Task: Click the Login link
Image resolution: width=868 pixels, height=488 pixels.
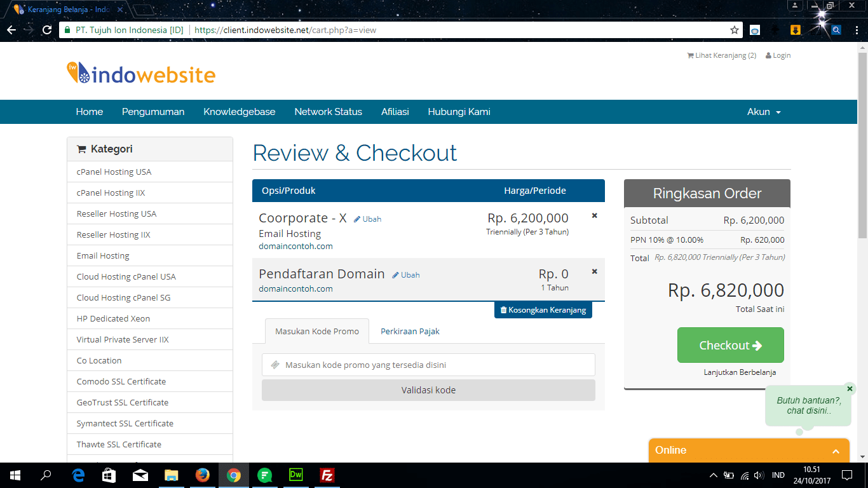Action: click(x=778, y=55)
